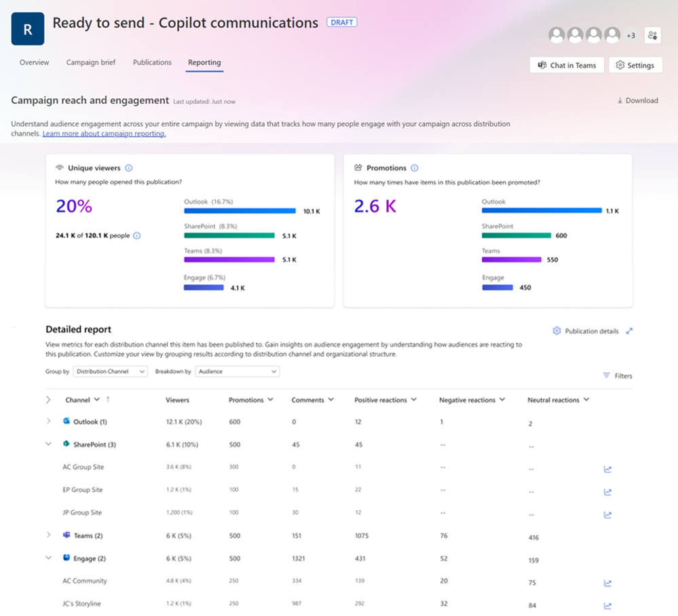Viewport: 678px width, 616px height.
Task: Collapse the SharePoint (3) row
Action: [48, 444]
